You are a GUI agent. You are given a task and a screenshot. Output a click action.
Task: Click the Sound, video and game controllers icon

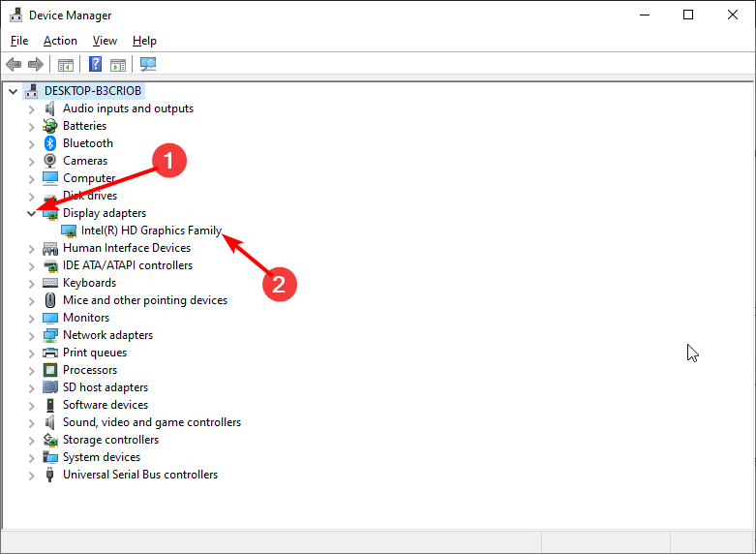(50, 422)
